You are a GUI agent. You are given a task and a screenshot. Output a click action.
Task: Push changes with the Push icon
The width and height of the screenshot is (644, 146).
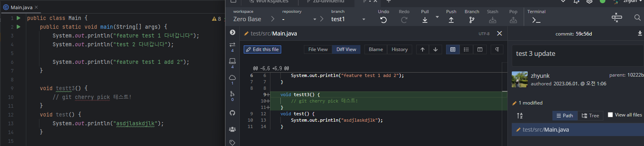pyautogui.click(x=451, y=20)
